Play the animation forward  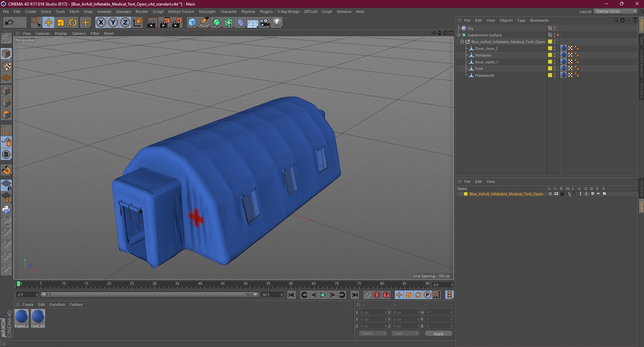point(323,295)
